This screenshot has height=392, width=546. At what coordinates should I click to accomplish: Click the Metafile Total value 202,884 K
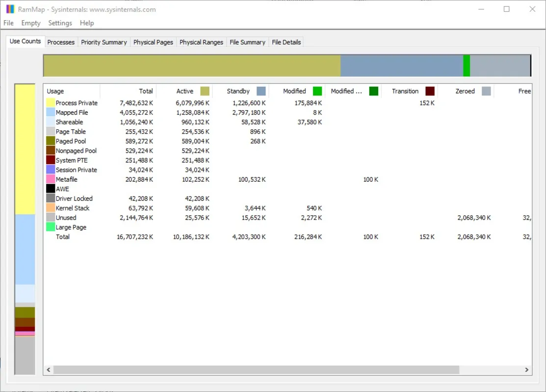pyautogui.click(x=139, y=179)
